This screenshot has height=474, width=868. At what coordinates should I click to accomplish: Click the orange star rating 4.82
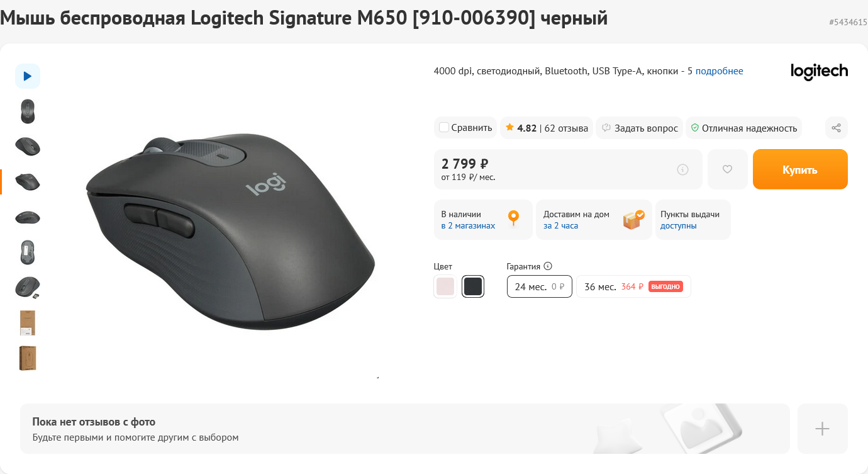tap(521, 128)
